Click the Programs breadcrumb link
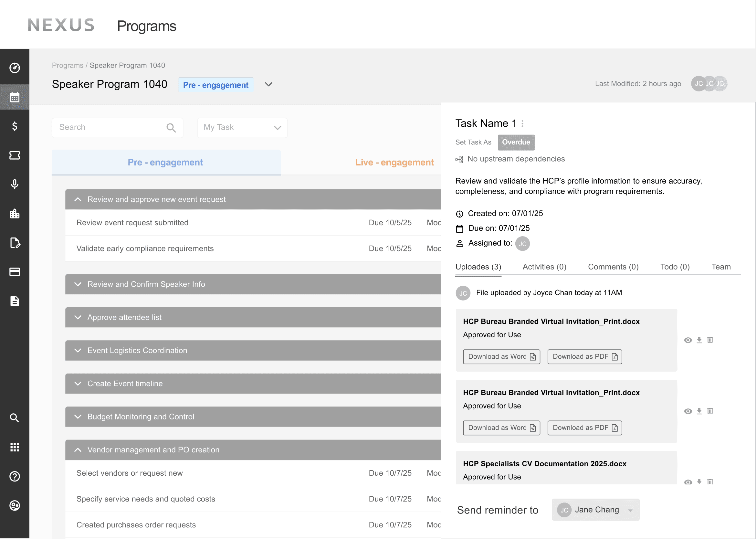 pos(68,65)
